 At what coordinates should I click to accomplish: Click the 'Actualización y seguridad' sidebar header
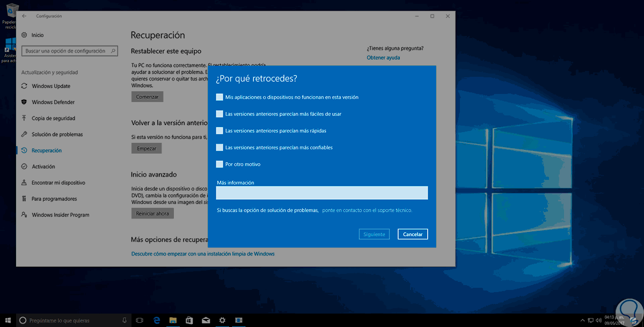[x=49, y=72]
